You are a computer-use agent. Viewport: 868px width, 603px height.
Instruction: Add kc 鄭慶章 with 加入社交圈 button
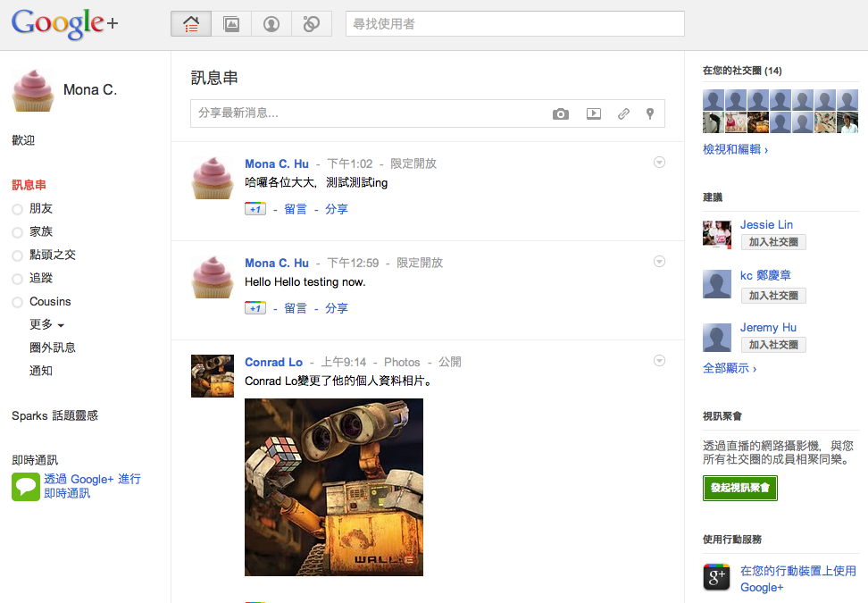coord(773,296)
